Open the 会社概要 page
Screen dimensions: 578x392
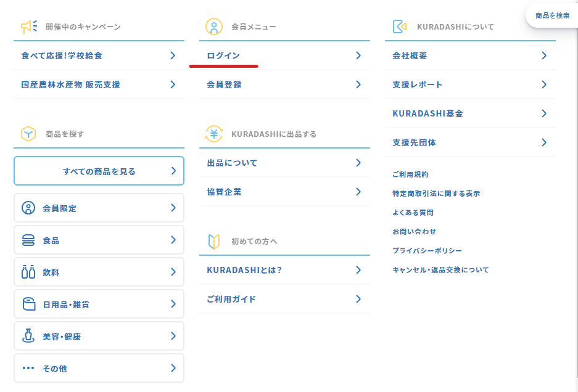click(x=471, y=55)
